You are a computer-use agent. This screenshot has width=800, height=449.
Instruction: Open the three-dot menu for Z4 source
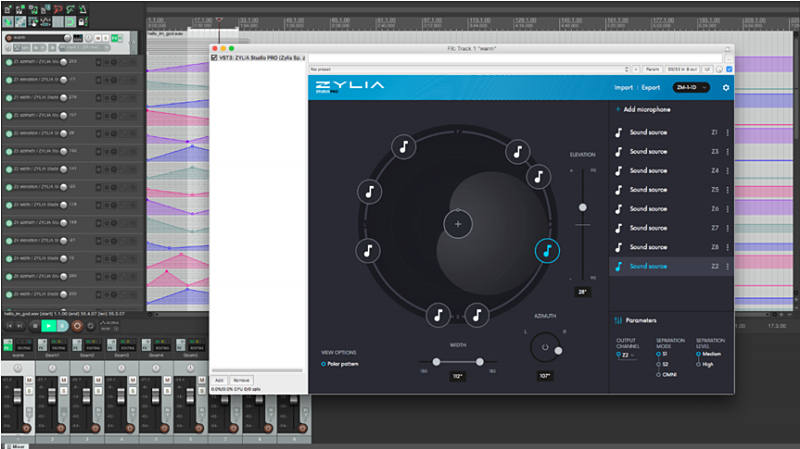[x=727, y=170]
